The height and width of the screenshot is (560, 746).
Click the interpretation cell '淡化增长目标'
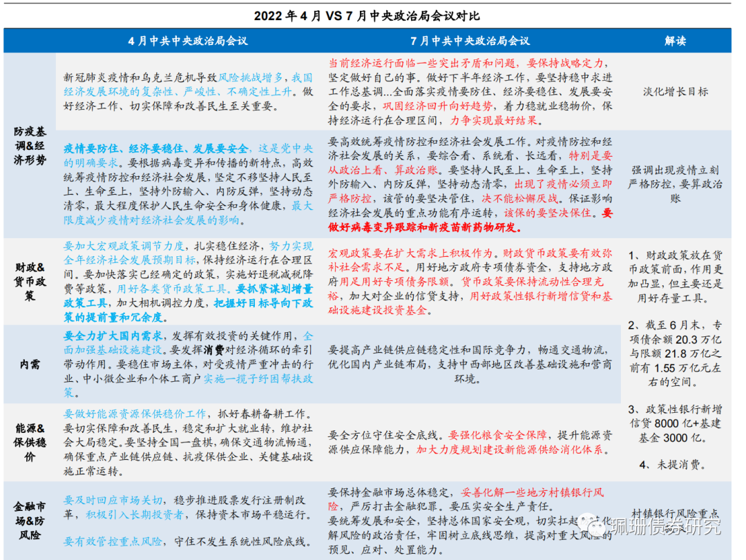(675, 92)
